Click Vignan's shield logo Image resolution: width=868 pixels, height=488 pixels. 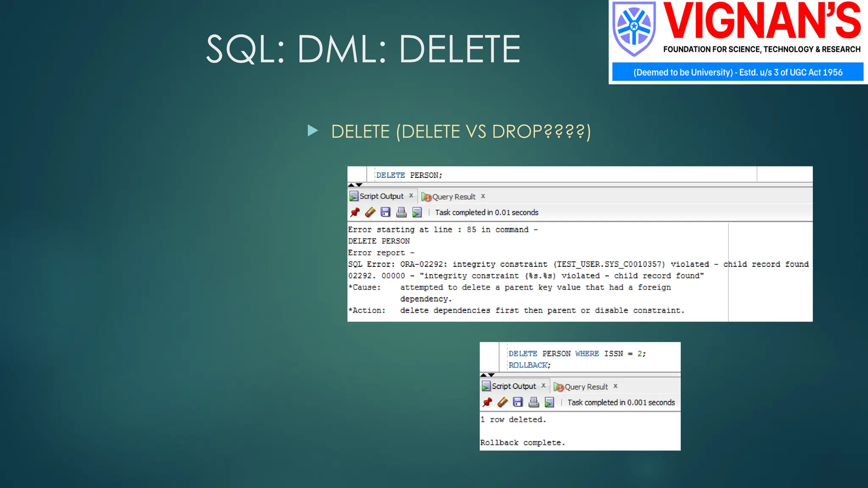pyautogui.click(x=634, y=29)
